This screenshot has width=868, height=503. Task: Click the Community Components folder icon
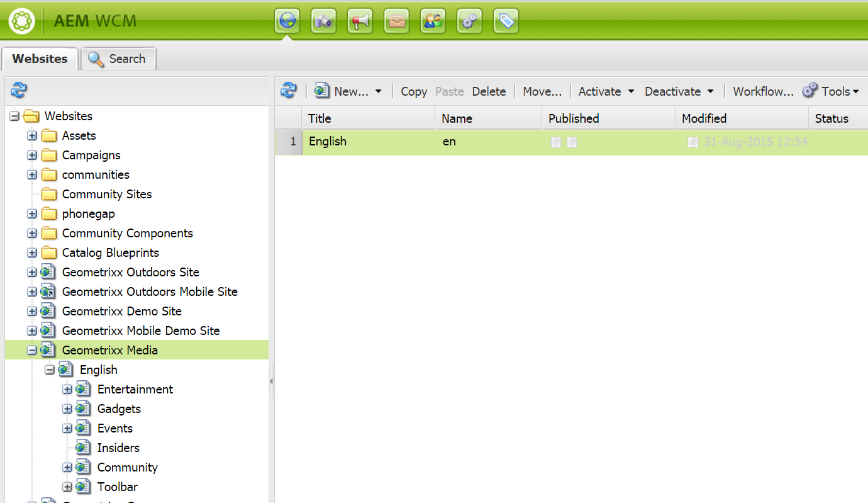click(x=49, y=234)
